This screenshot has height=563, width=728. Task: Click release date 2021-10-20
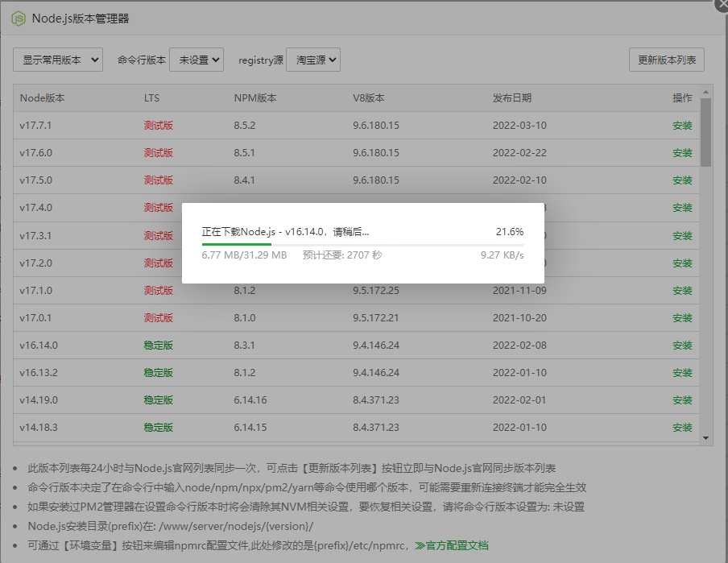pos(519,317)
